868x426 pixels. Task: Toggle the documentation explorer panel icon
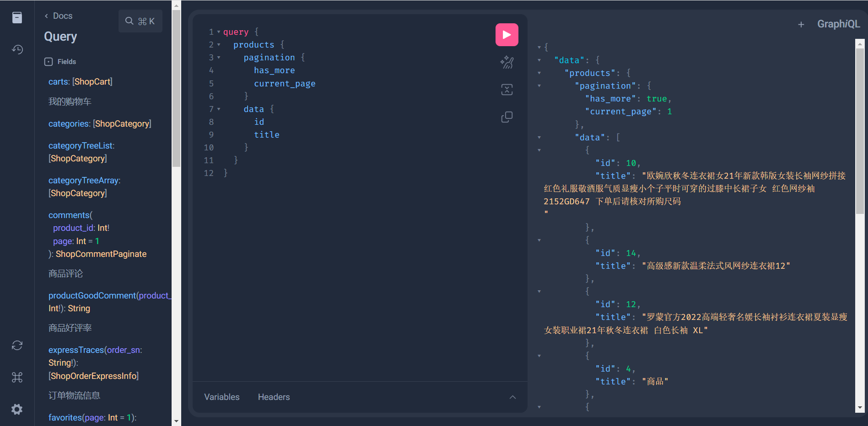17,17
